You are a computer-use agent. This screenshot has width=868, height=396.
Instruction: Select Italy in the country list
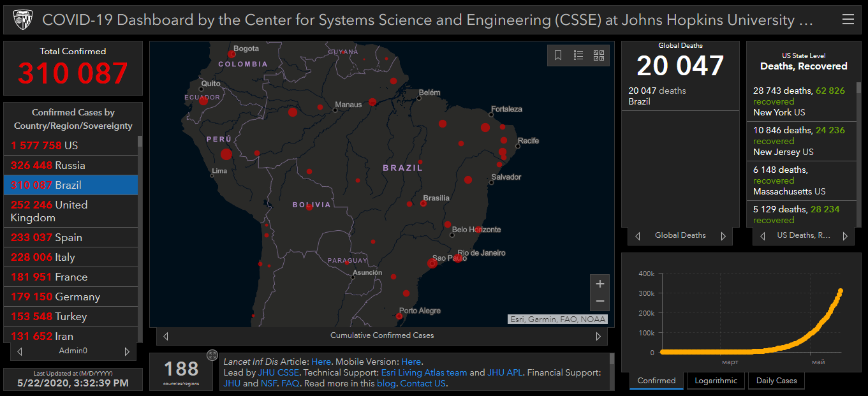point(71,257)
